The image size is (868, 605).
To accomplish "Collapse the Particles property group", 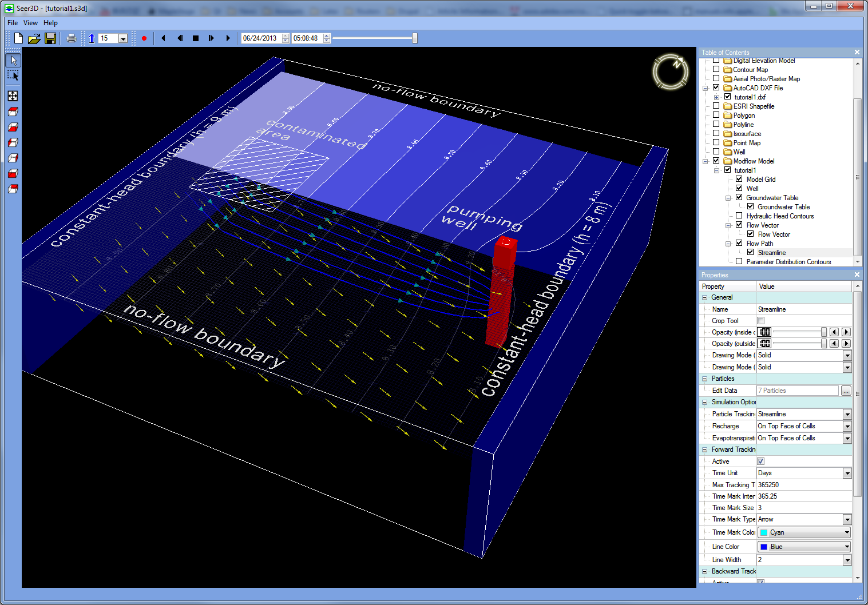I will pos(705,379).
